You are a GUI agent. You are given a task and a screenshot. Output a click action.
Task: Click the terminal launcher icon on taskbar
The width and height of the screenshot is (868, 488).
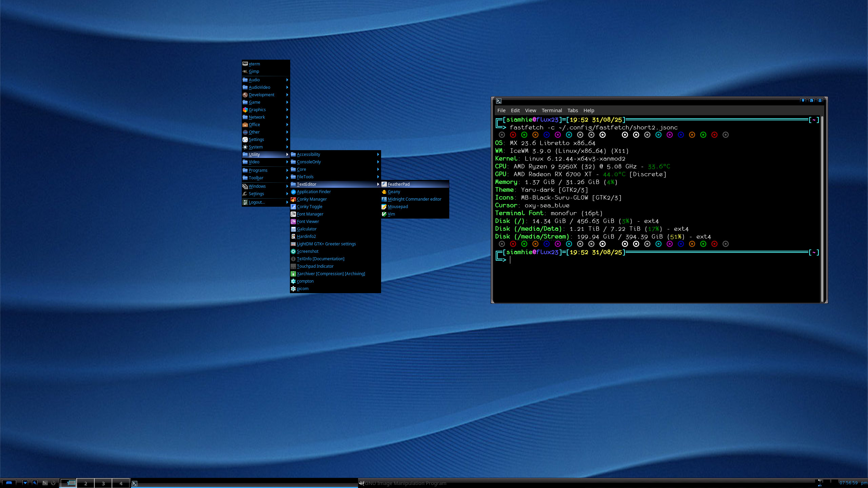45,483
